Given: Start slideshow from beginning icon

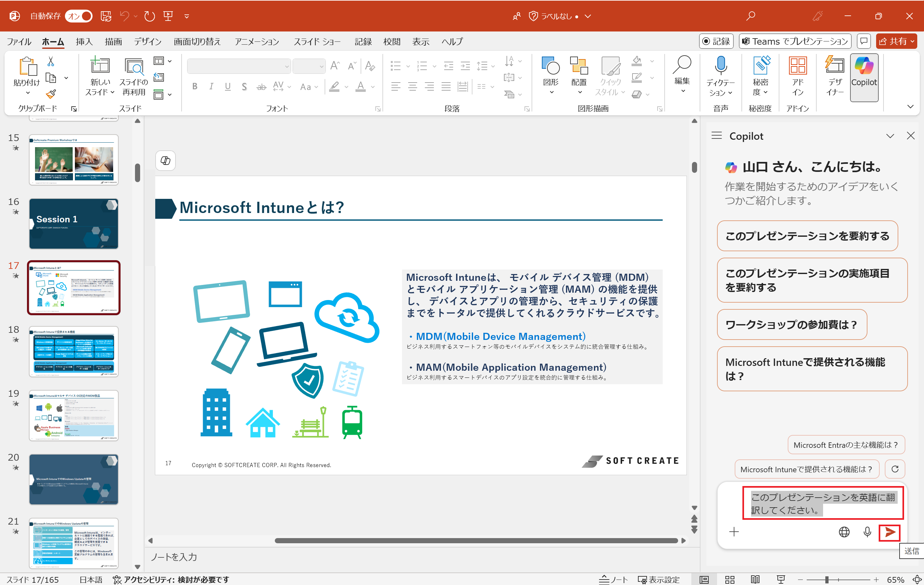Looking at the screenshot, I should [168, 16].
